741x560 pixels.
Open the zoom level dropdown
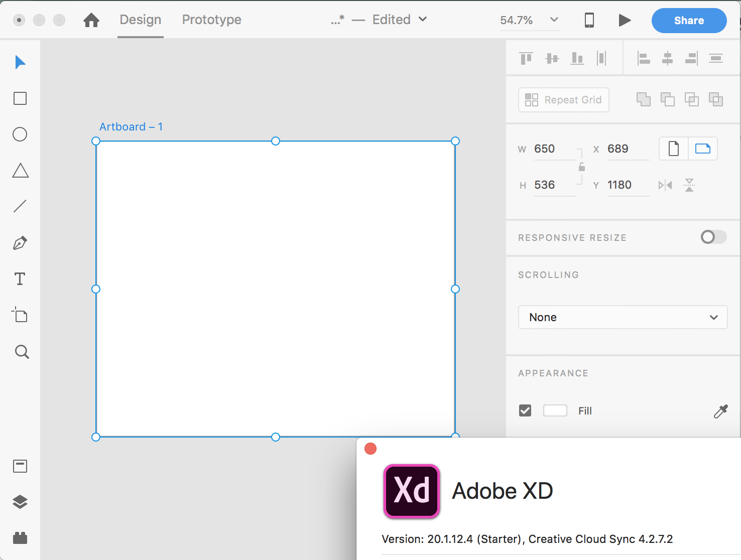coord(554,20)
